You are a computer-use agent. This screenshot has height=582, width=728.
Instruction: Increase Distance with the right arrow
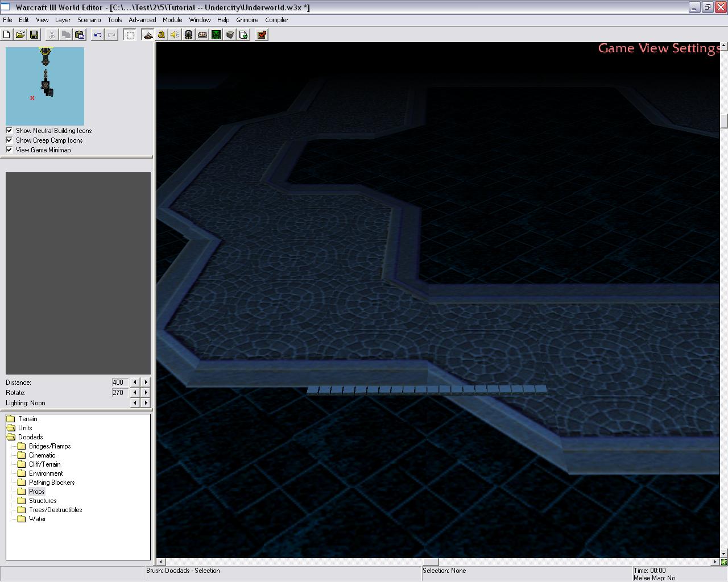click(x=146, y=383)
